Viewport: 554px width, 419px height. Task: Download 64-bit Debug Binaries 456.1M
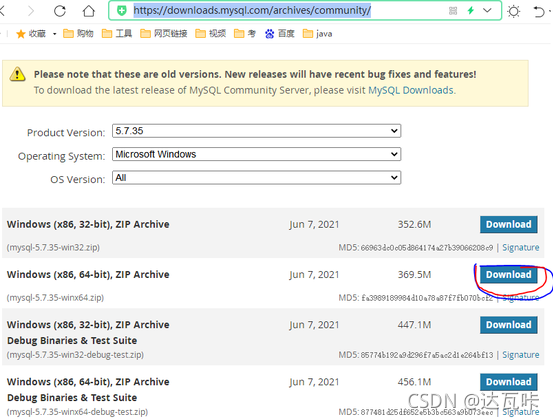tap(508, 382)
